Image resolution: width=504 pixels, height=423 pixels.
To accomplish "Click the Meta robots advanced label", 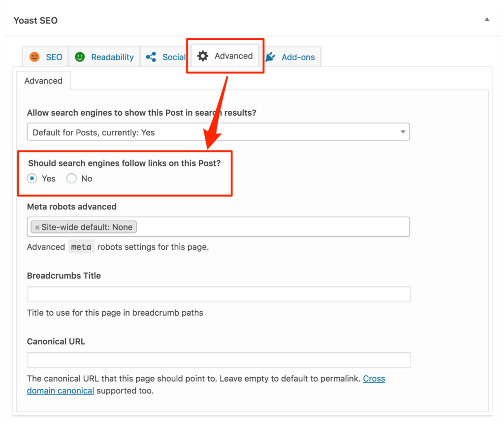I will coord(72,206).
